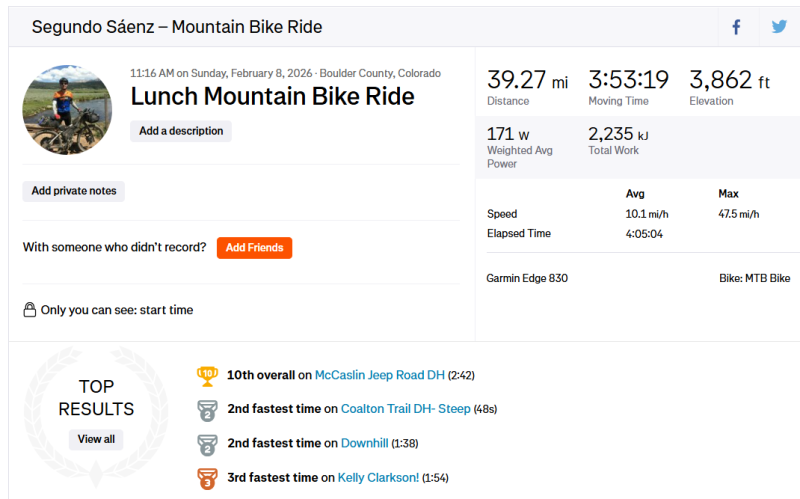Click silver medal beside Downhill segment
800x499 pixels.
[207, 443]
